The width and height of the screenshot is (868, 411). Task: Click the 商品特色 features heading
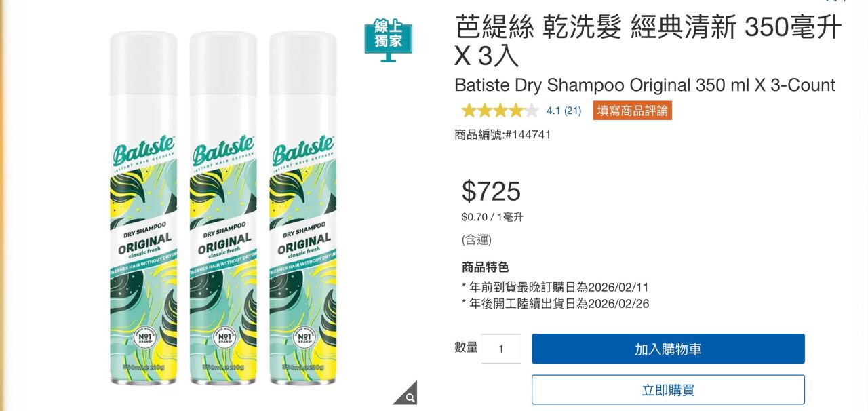point(485,267)
